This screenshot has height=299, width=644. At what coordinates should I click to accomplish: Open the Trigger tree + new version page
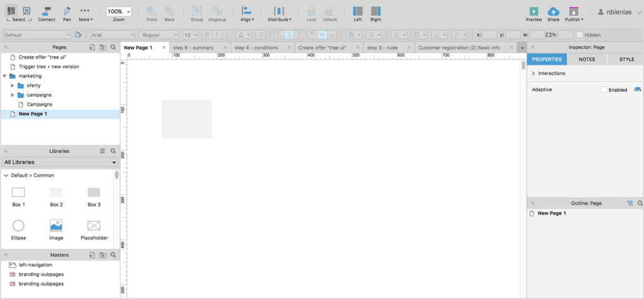[x=48, y=67]
